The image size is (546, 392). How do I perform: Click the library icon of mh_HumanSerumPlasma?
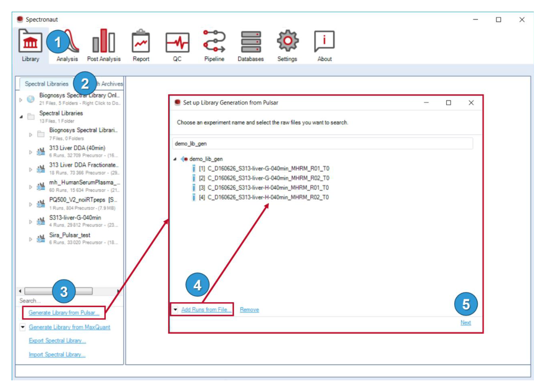pyautogui.click(x=41, y=186)
